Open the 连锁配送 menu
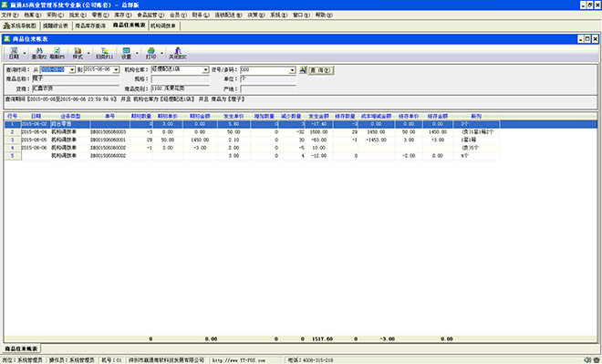 coord(228,15)
